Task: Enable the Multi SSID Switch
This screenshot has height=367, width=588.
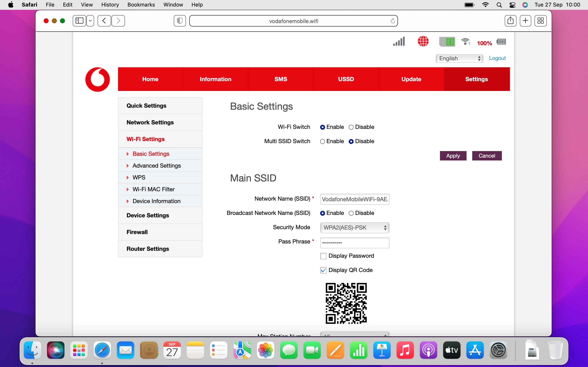Action: coord(322,141)
